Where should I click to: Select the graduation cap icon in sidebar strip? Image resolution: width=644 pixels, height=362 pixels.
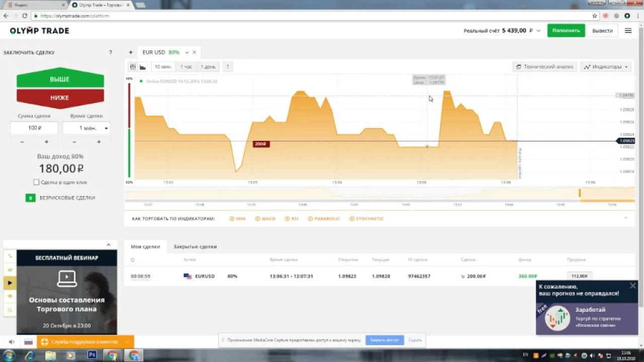(10, 297)
